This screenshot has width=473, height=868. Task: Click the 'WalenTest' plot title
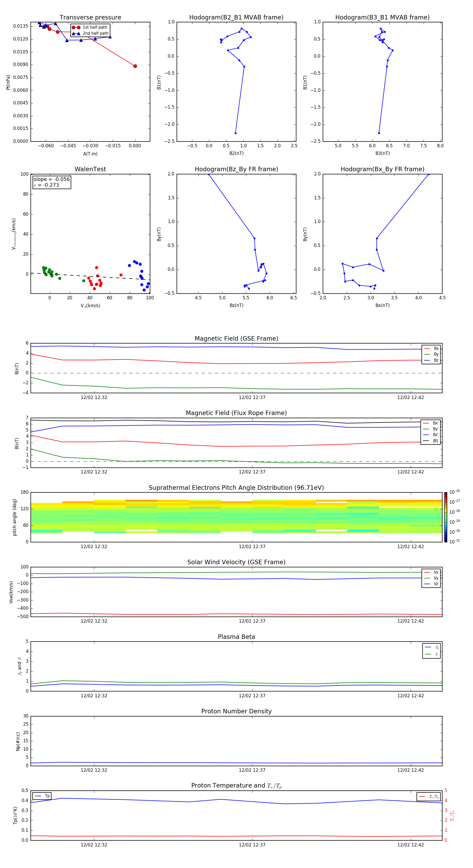[x=90, y=169]
